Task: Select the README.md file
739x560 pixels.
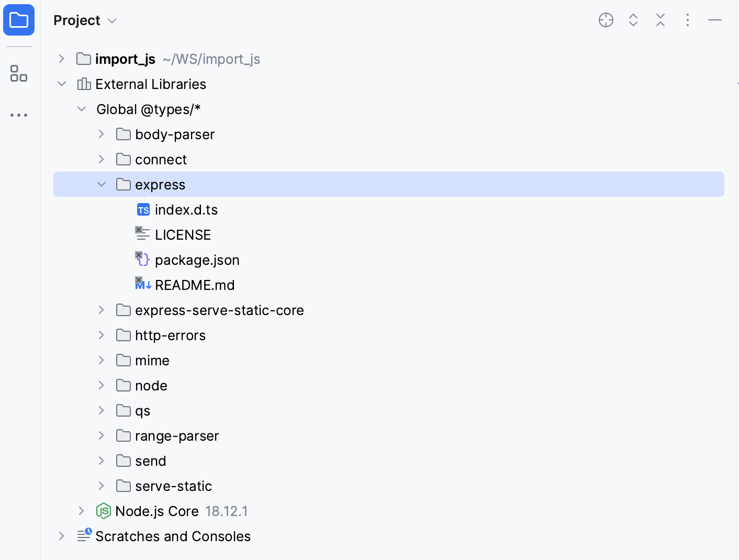Action: click(x=195, y=285)
